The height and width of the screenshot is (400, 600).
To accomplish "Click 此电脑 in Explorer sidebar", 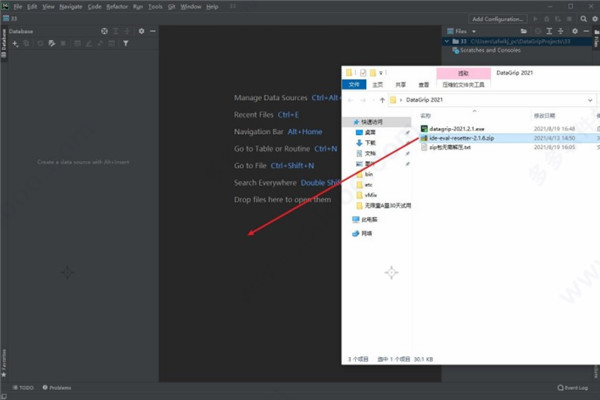I will coord(364,219).
